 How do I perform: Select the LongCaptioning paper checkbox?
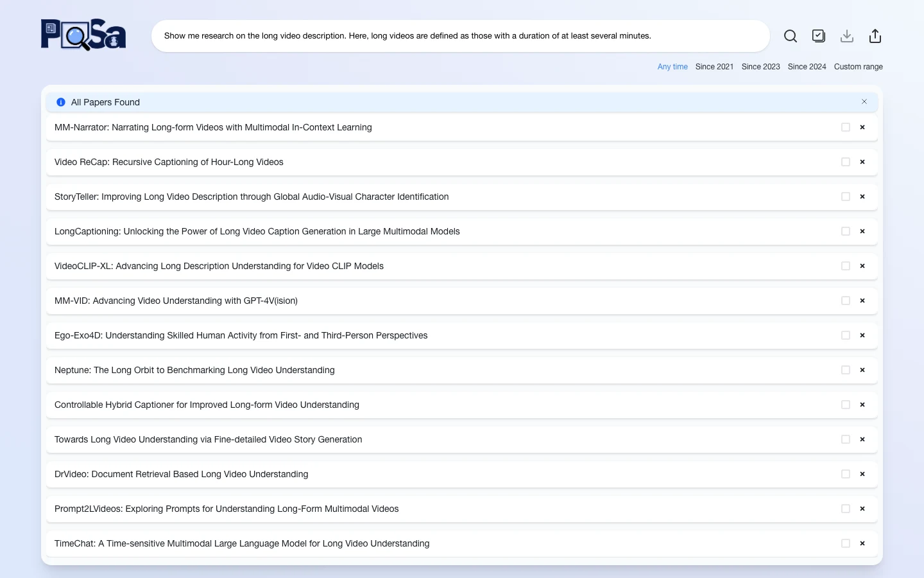846,231
